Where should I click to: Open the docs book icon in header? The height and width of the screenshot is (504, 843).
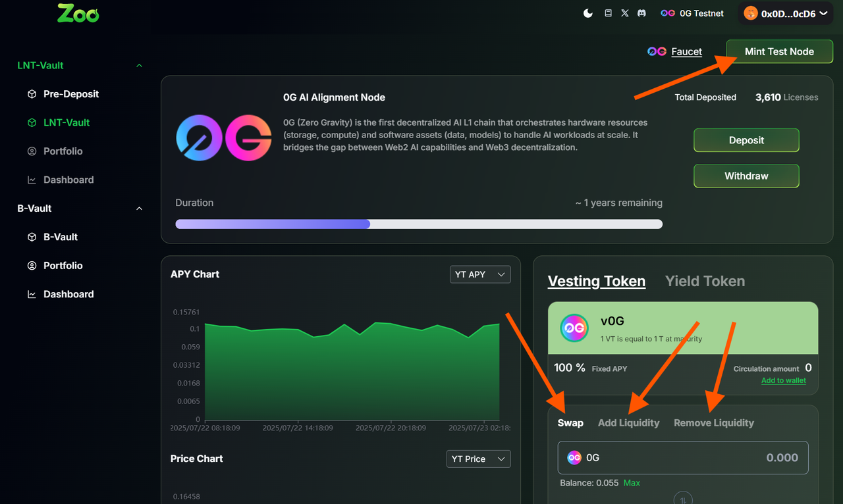[x=608, y=13]
